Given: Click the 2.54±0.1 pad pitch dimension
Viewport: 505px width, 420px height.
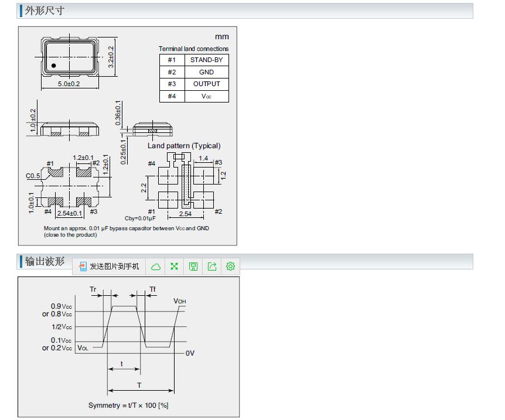Looking at the screenshot, I should tap(70, 213).
